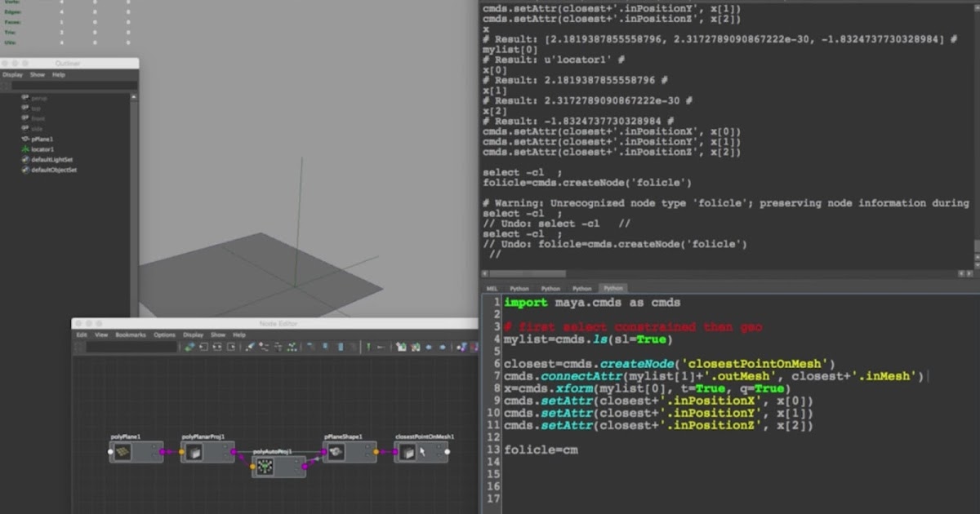
Task: Click the persp camera icon in Outliner
Action: pos(25,98)
